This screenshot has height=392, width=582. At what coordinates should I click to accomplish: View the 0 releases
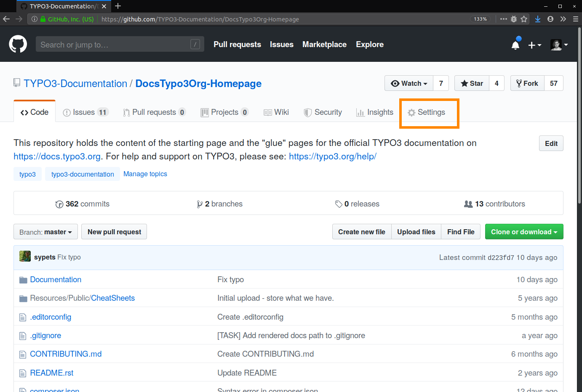coord(357,204)
